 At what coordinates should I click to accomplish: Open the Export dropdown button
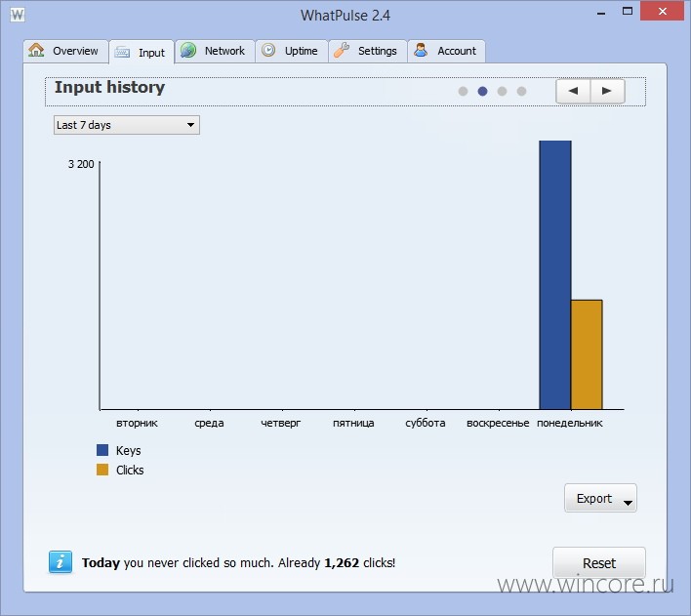(x=600, y=498)
